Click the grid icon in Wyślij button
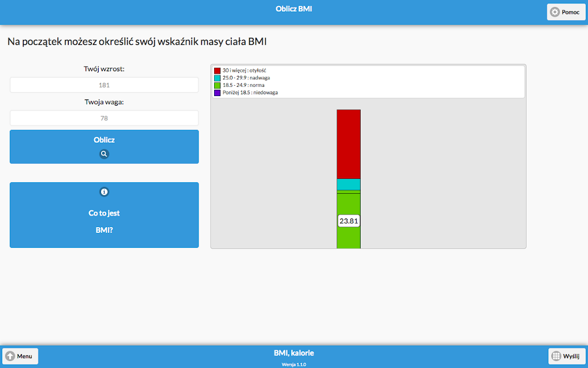Viewport: 588px width, 368px height. [x=556, y=356]
